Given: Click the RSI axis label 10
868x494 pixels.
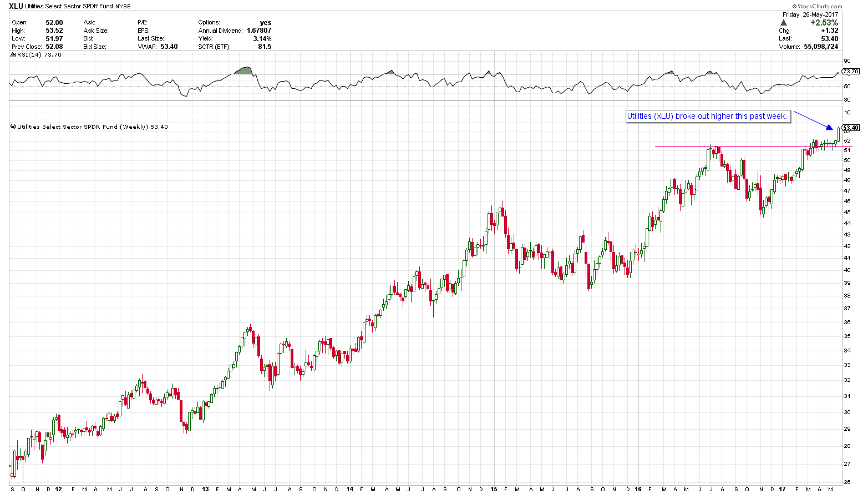Looking at the screenshot, I should coord(847,113).
